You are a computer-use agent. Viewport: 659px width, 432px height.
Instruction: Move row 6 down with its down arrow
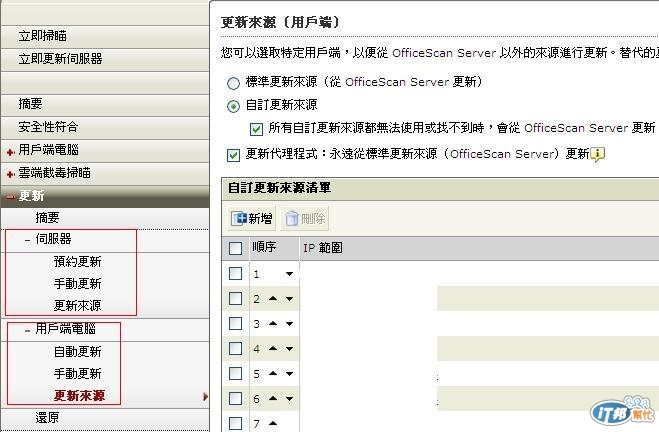(289, 398)
